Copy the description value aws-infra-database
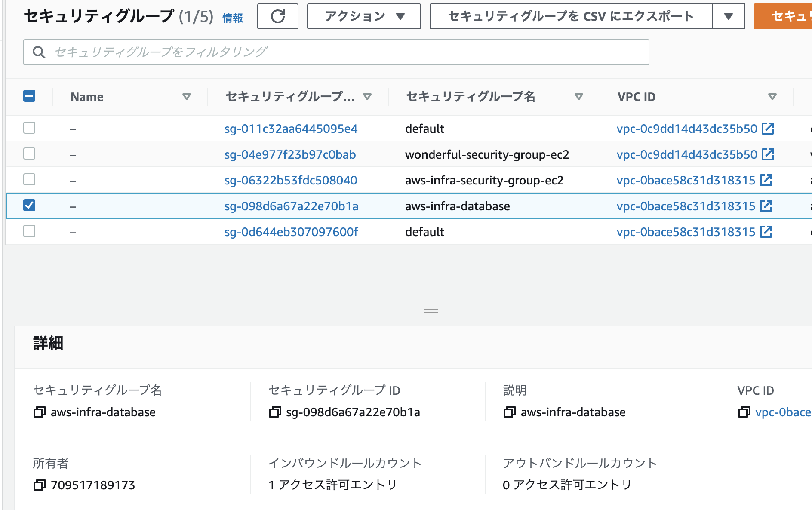 (x=510, y=412)
